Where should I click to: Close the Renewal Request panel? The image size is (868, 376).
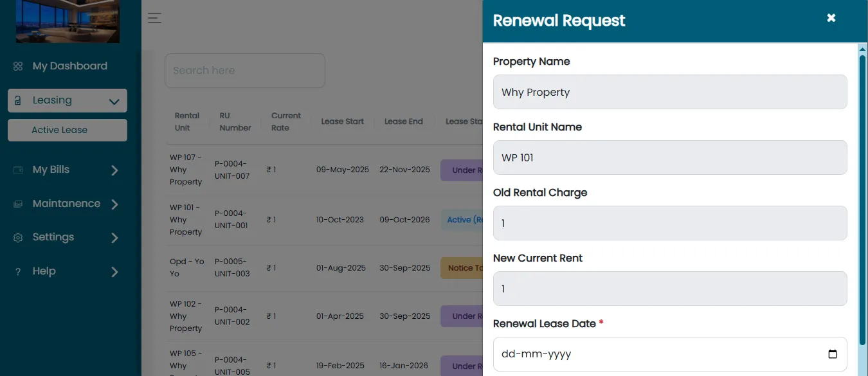coord(831,18)
